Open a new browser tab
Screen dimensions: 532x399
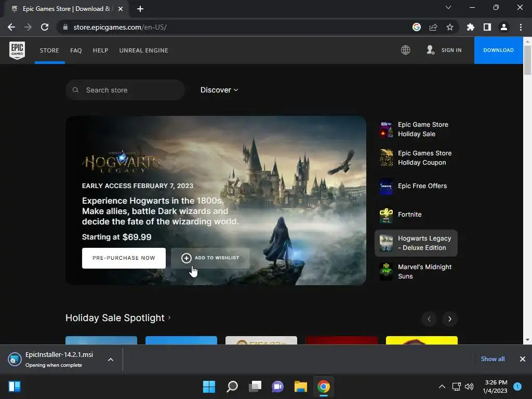point(140,9)
